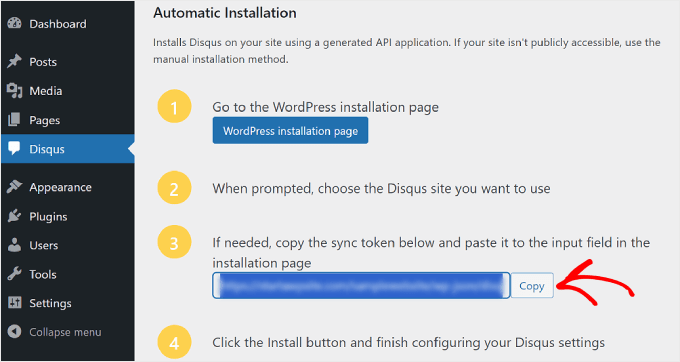Copy the sync token
The height and width of the screenshot is (362, 680).
point(532,286)
